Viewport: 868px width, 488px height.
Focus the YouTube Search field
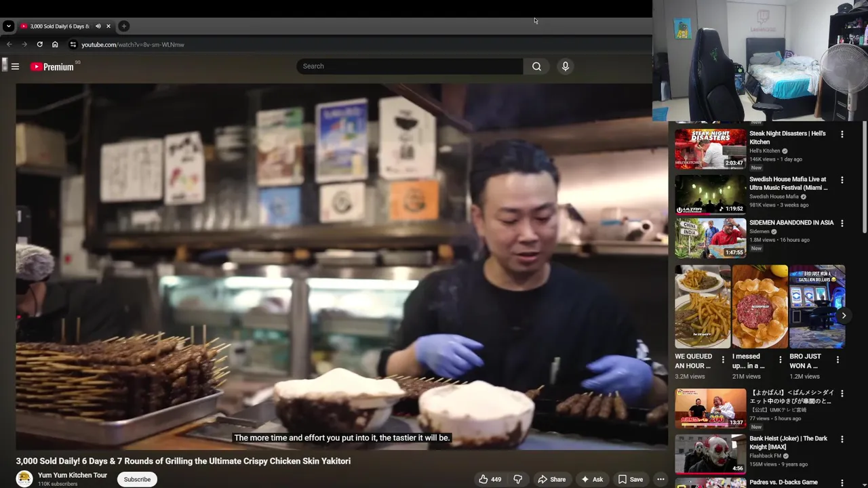(x=410, y=66)
